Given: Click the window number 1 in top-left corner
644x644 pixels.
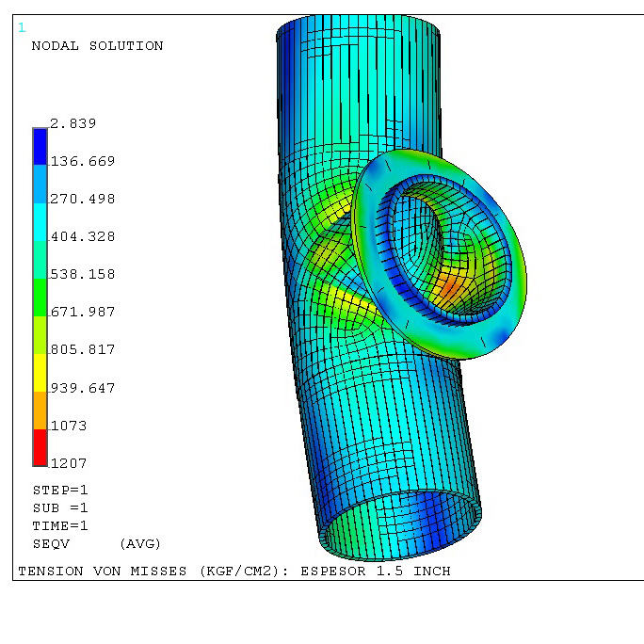Looking at the screenshot, I should click(x=22, y=27).
